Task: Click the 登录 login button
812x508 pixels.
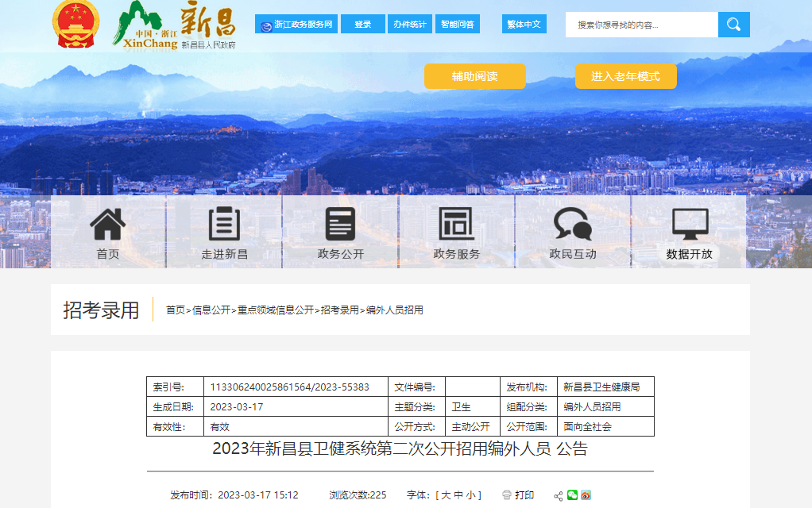Action: [362, 25]
